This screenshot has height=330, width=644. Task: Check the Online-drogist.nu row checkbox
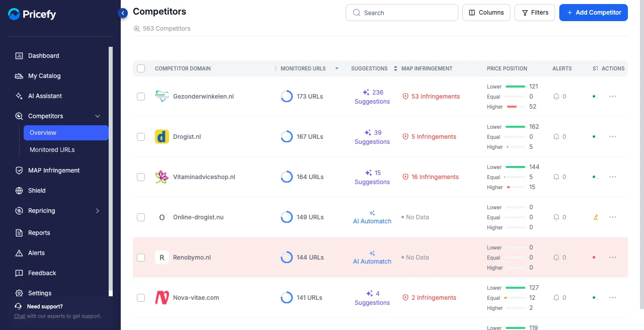click(x=141, y=217)
